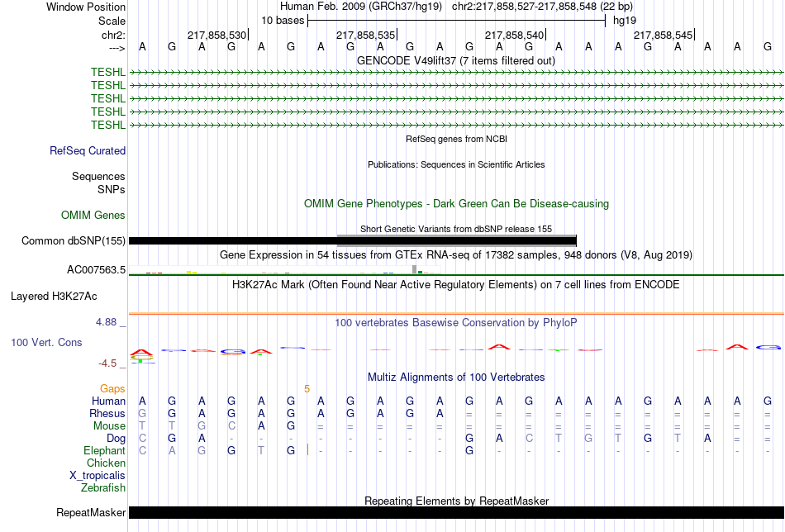Click the Common dbSNP(155) track label
Screen dimensions: 785x532
coord(73,240)
